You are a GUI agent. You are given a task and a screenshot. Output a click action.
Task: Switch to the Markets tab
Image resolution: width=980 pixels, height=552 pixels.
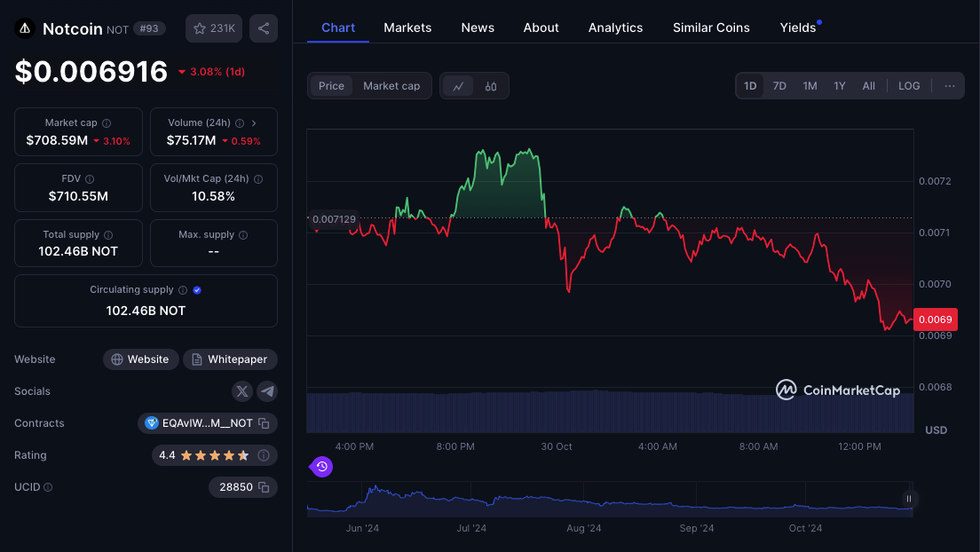pyautogui.click(x=407, y=28)
